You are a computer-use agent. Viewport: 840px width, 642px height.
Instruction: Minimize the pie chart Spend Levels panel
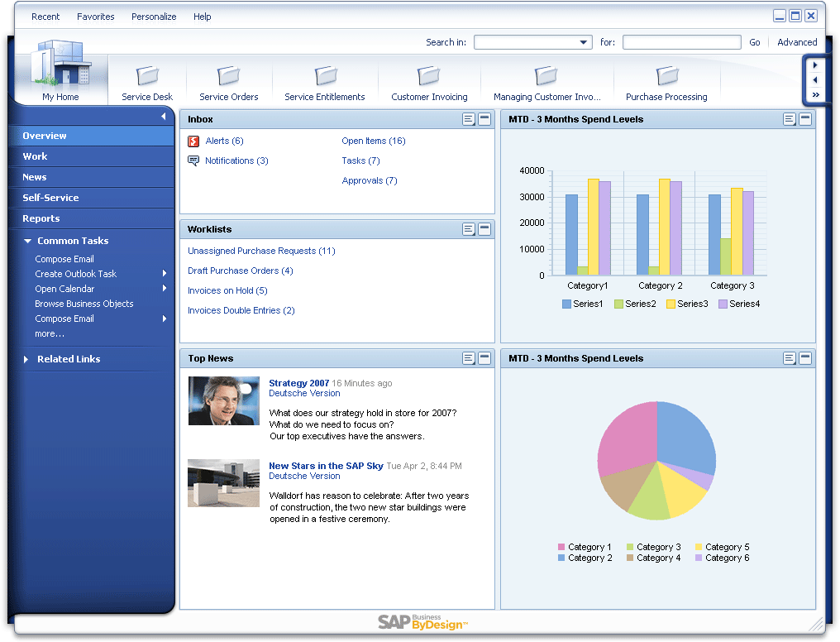point(804,358)
